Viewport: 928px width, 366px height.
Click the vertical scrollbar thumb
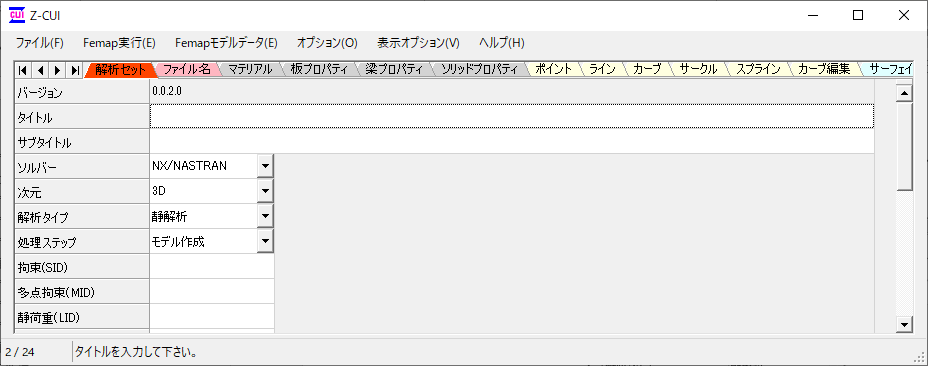coord(904,146)
